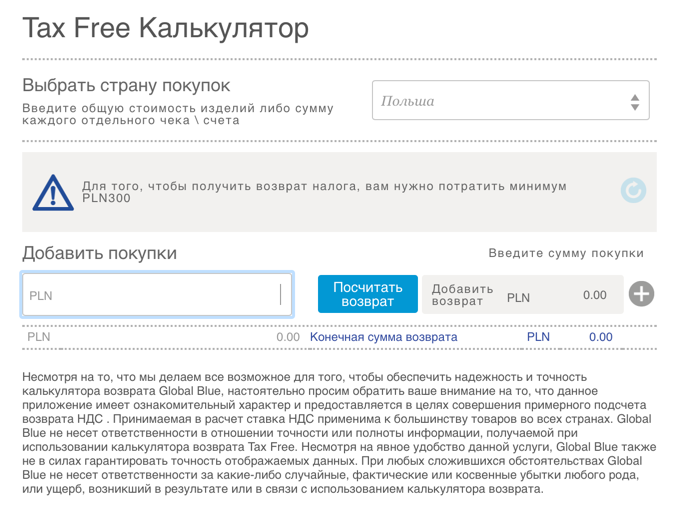Click the minimum PLN300 spending notice text

324,191
